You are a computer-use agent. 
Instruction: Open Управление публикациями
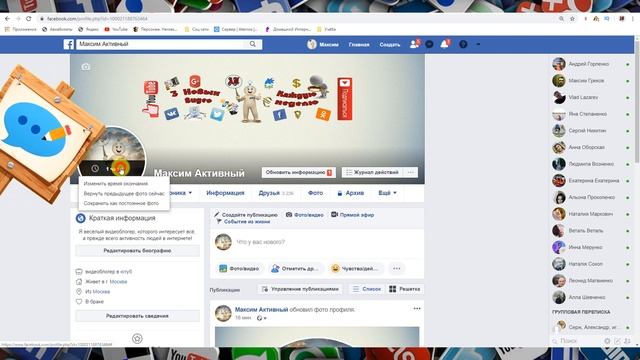[300, 289]
